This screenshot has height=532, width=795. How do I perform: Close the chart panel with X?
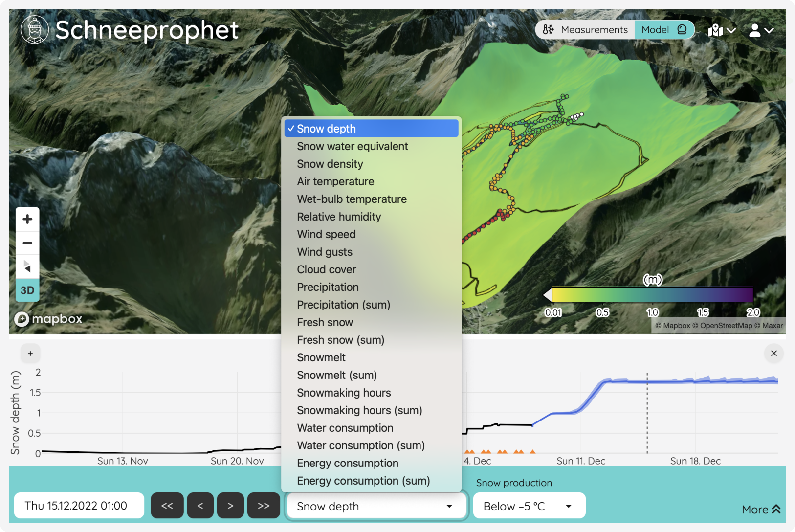pos(774,353)
